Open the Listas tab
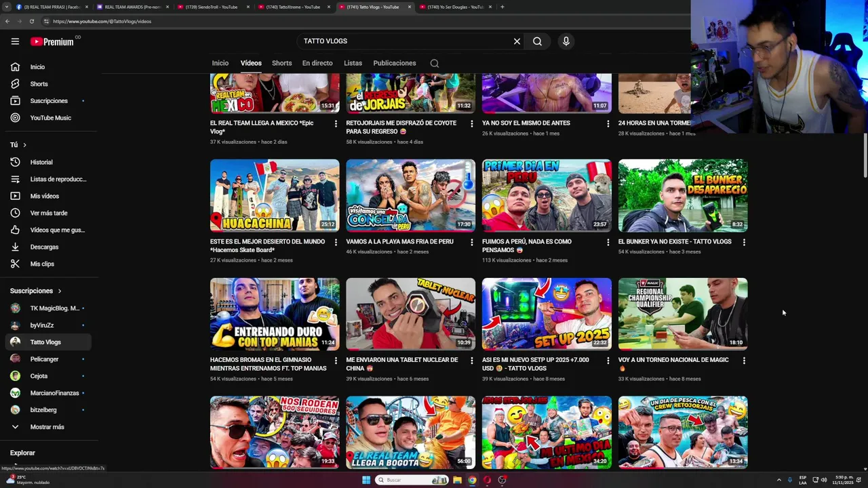 (x=353, y=63)
